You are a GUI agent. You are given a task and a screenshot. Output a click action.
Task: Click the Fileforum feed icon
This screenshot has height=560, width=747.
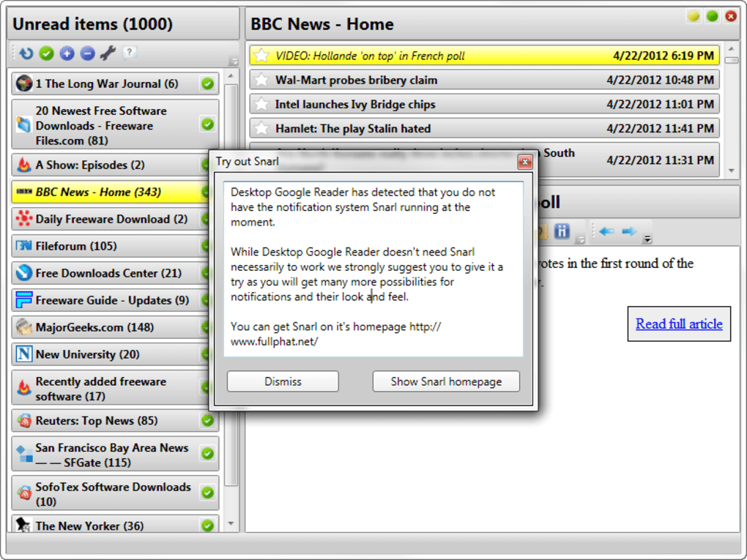coord(24,246)
